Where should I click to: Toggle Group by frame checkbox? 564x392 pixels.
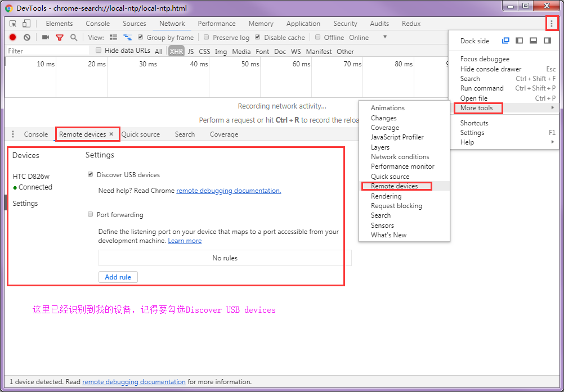click(x=140, y=37)
